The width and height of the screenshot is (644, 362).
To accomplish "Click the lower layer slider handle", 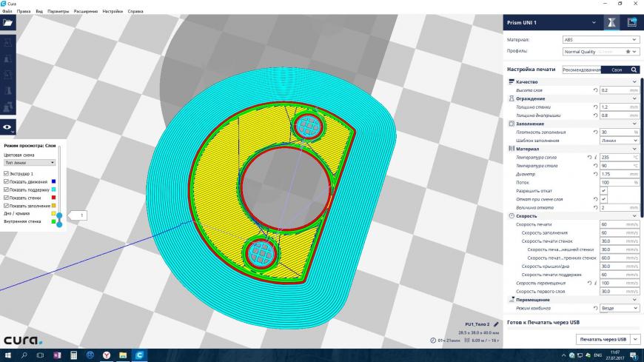I will coord(59,224).
